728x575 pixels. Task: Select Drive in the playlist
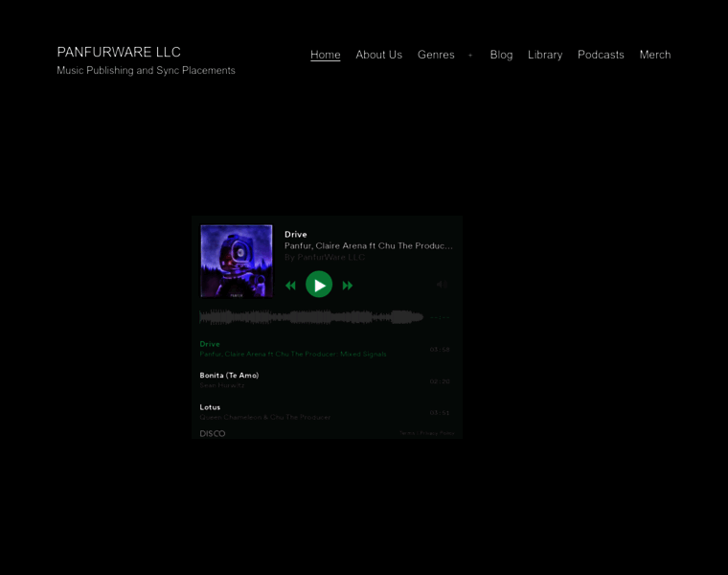[x=325, y=349]
